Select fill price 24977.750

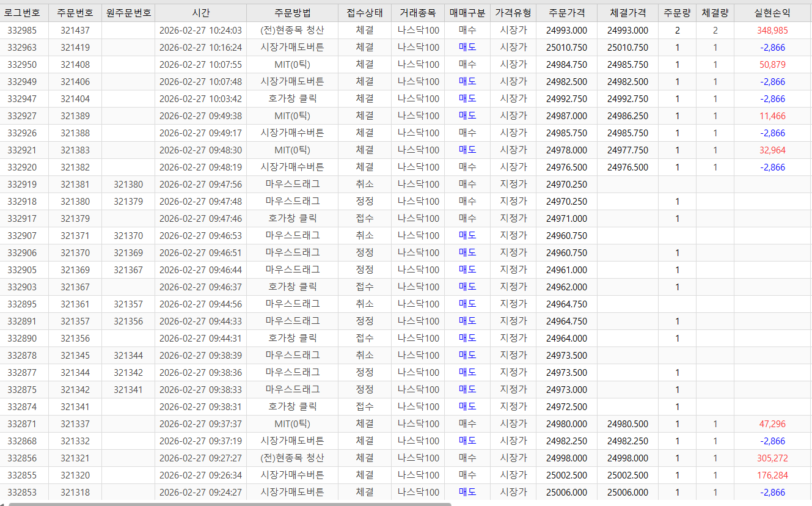tap(627, 150)
